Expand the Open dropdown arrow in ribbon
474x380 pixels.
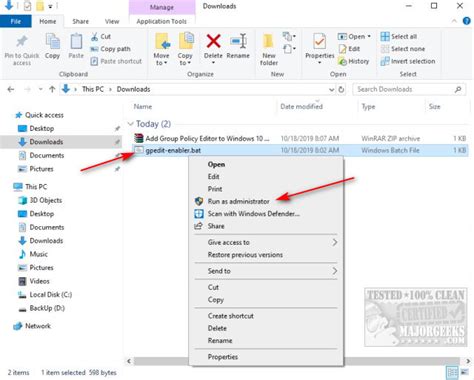[x=369, y=36]
